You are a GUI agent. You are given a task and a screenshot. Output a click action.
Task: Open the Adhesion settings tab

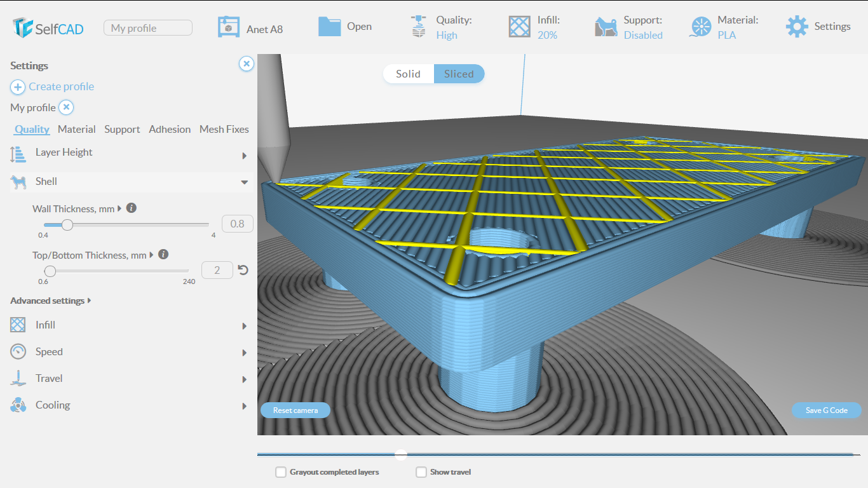(x=170, y=129)
